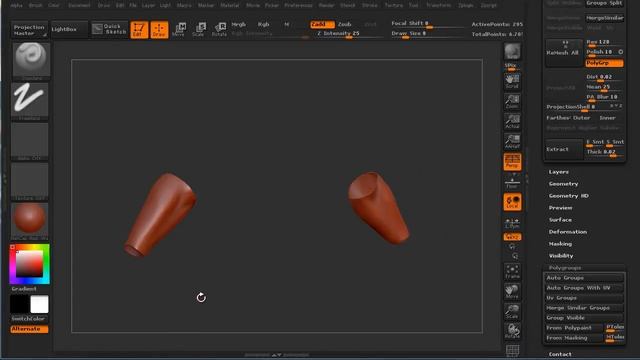Viewport: 640px width, 360px height.
Task: Click the Move view icon in right shelf
Action: point(512,291)
